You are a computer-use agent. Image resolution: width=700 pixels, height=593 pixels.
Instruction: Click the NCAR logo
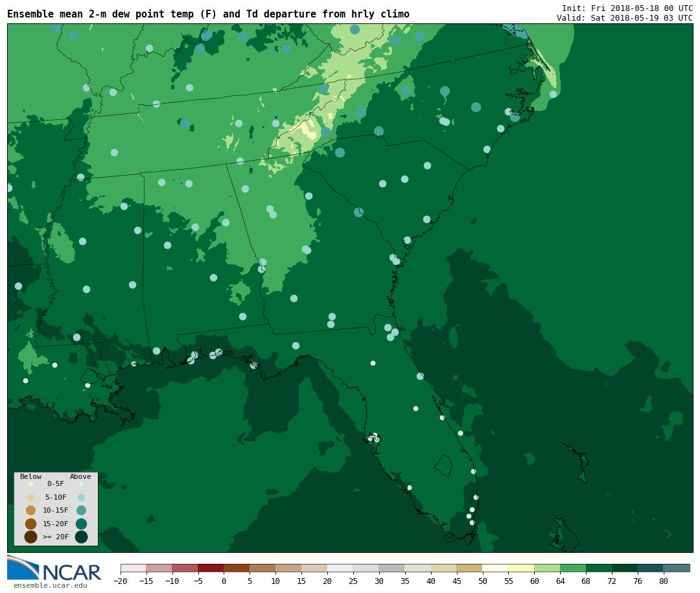tap(54, 568)
